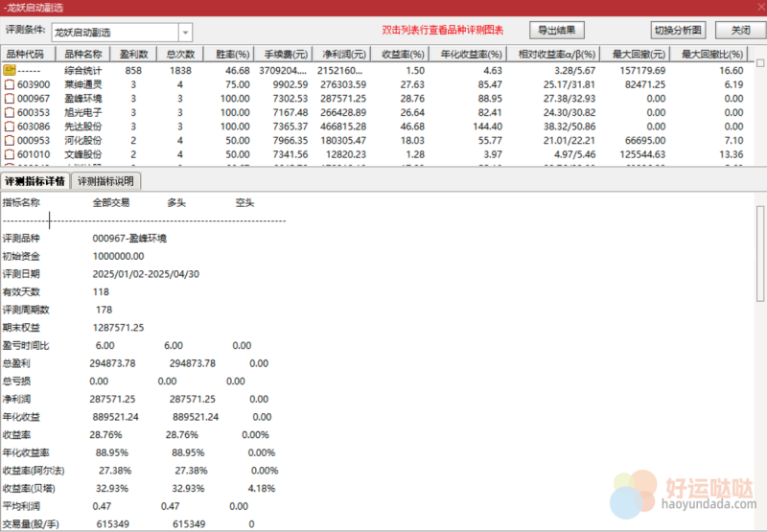Select the 综合统计 summary row name

83,70
